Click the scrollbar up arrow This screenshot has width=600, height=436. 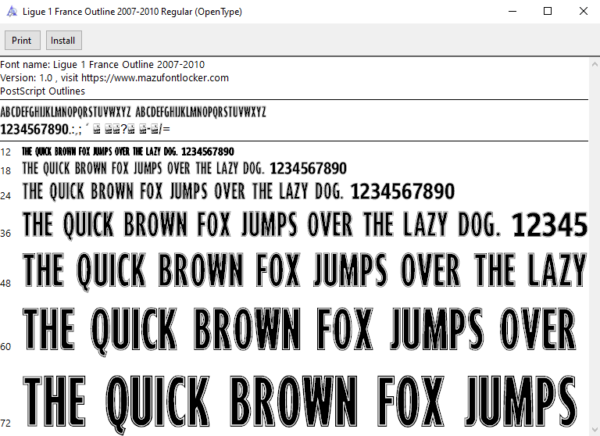[595, 64]
